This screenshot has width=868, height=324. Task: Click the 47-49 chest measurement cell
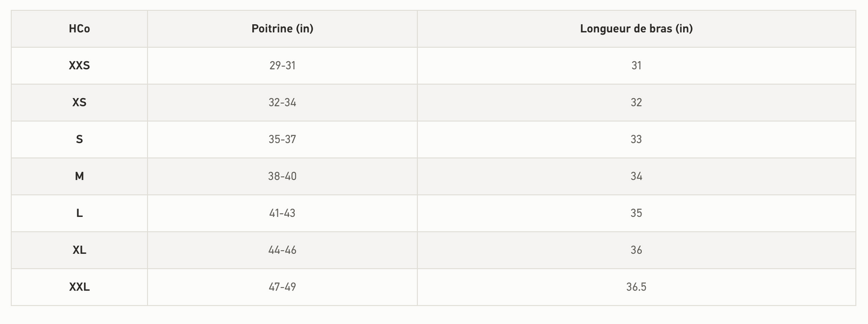click(x=282, y=287)
